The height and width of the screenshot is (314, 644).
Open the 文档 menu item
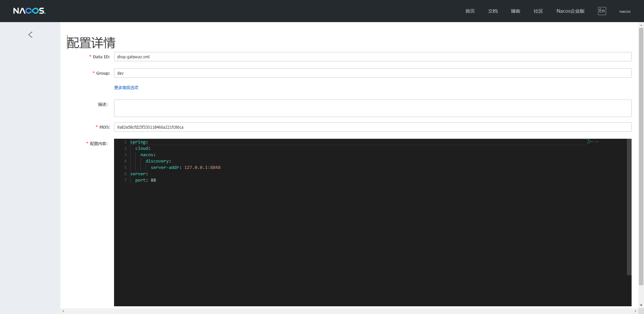(493, 11)
